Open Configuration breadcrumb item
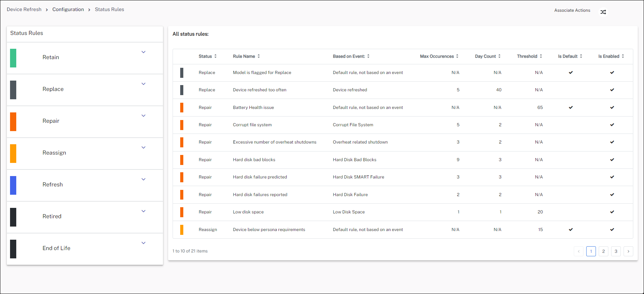The height and width of the screenshot is (294, 644). coord(68,9)
